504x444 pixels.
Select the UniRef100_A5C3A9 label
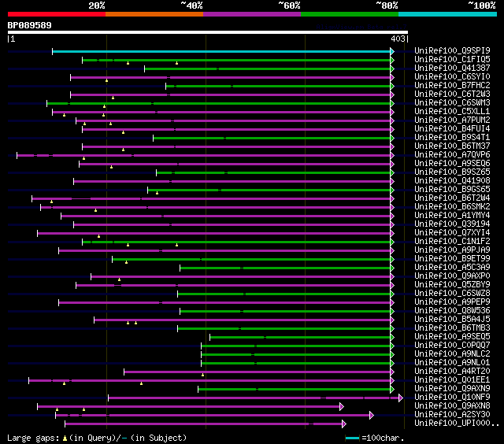click(x=452, y=268)
